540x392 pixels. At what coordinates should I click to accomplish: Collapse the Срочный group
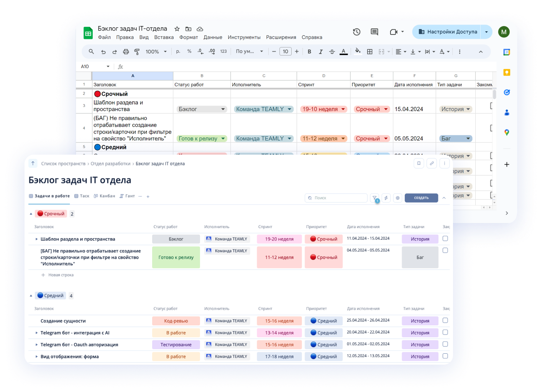click(x=31, y=214)
